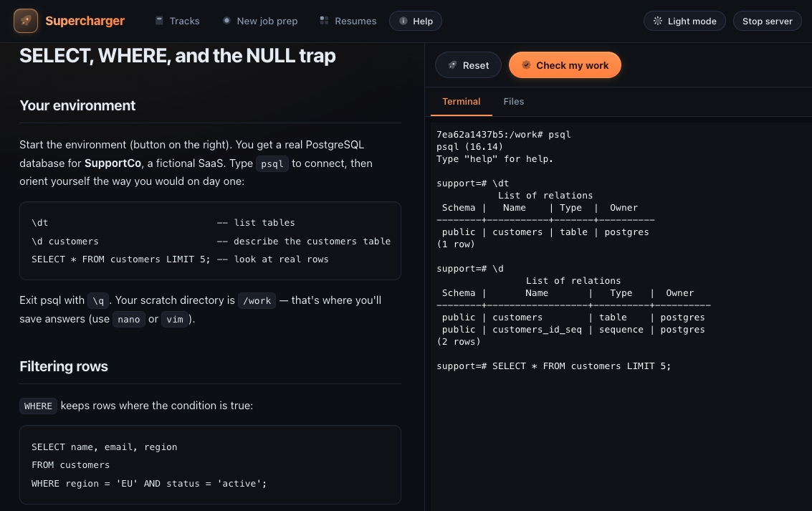Click the 'nano' inline code
812x511 pixels.
point(128,320)
